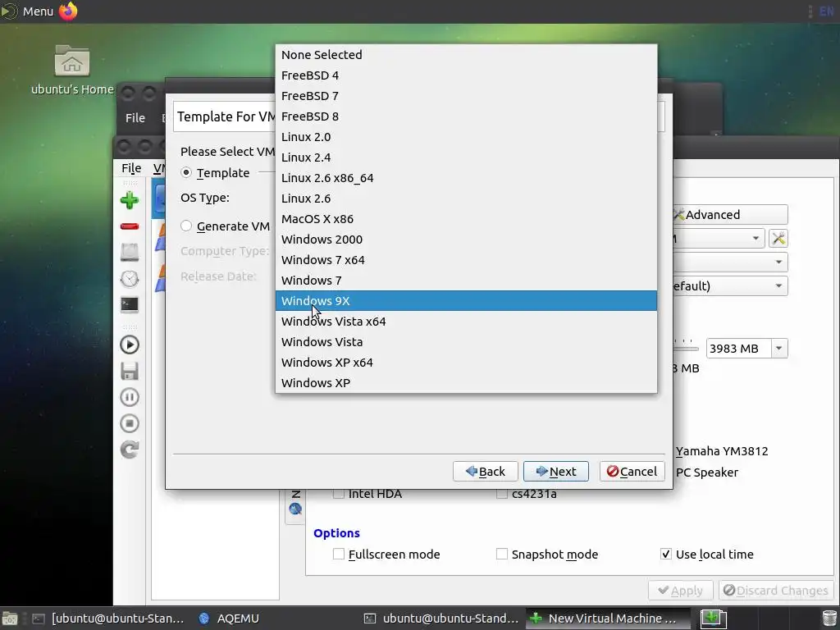
Task: Click the green plus Add VM icon
Action: click(x=129, y=200)
